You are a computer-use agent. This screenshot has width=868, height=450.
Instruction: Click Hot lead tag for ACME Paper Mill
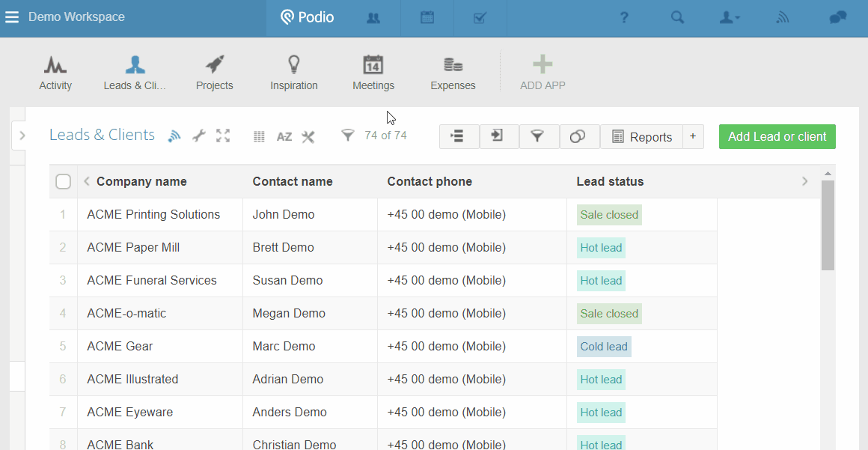point(601,247)
